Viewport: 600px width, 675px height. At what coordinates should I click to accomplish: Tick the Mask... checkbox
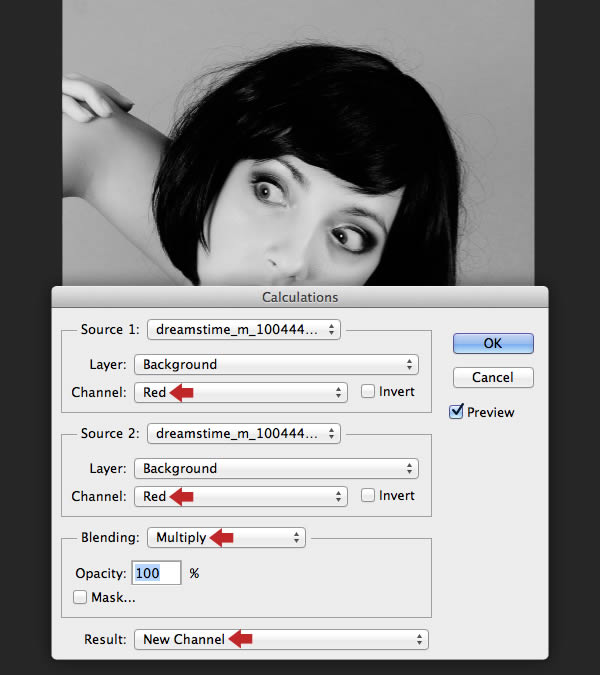click(x=80, y=597)
